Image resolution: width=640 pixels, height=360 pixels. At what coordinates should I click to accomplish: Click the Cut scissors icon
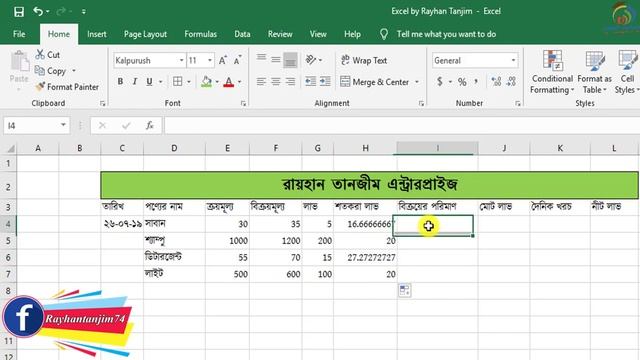[x=40, y=54]
